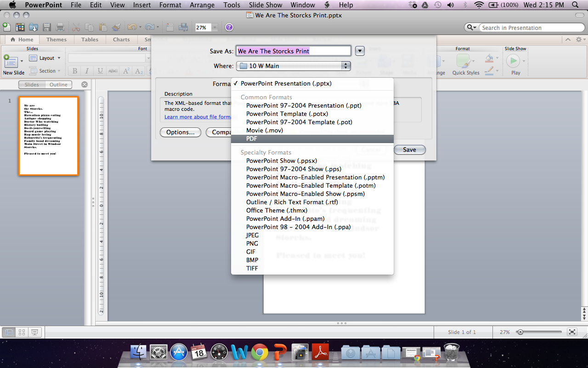Image resolution: width=588 pixels, height=368 pixels.
Task: Click the shape fill paint bucket icon
Action: coord(489,58)
